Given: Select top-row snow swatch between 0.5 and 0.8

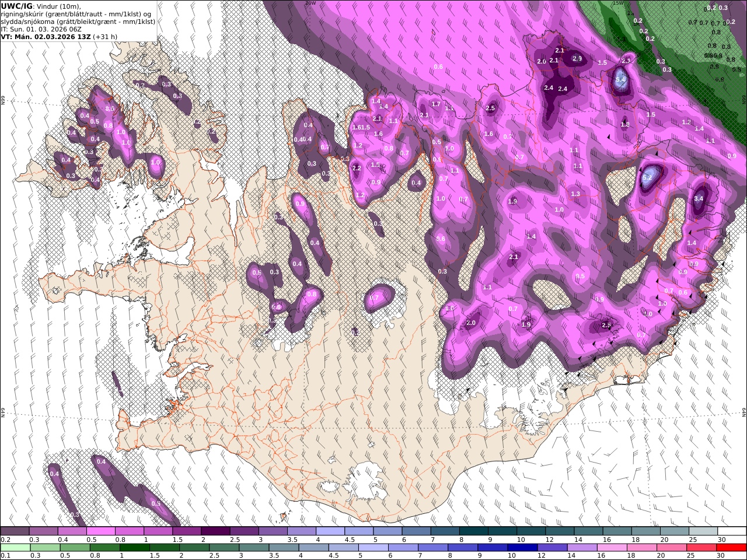Looking at the screenshot, I should 101,531.
